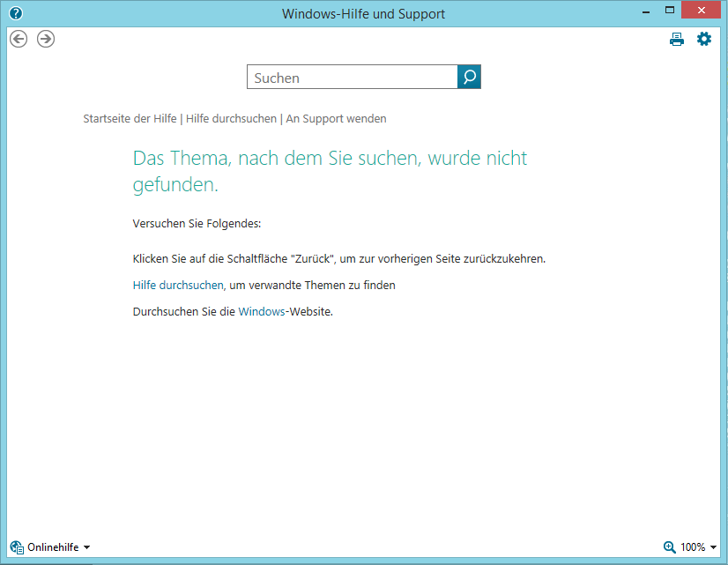The height and width of the screenshot is (565, 728).
Task: Follow the Hilfe durchsuchen link in the suggestions
Action: [x=178, y=285]
